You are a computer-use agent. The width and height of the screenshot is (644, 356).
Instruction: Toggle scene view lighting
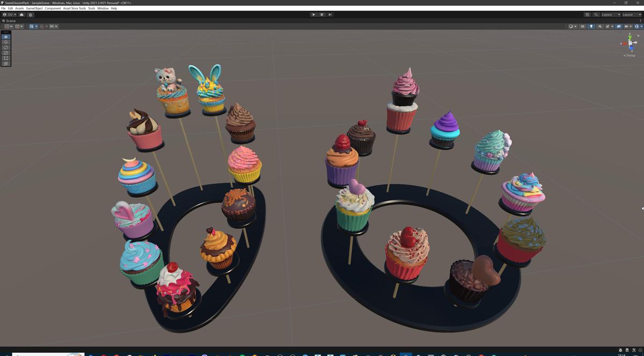click(591, 26)
